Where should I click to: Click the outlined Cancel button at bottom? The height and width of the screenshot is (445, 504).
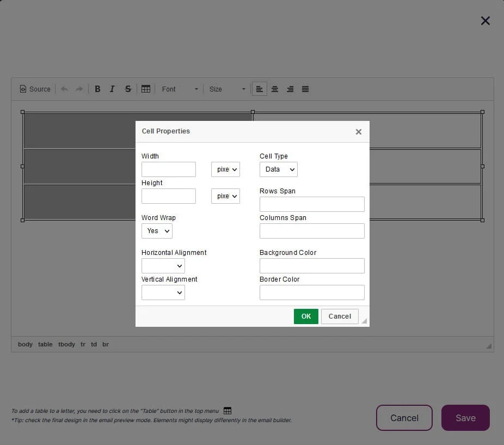(x=404, y=418)
